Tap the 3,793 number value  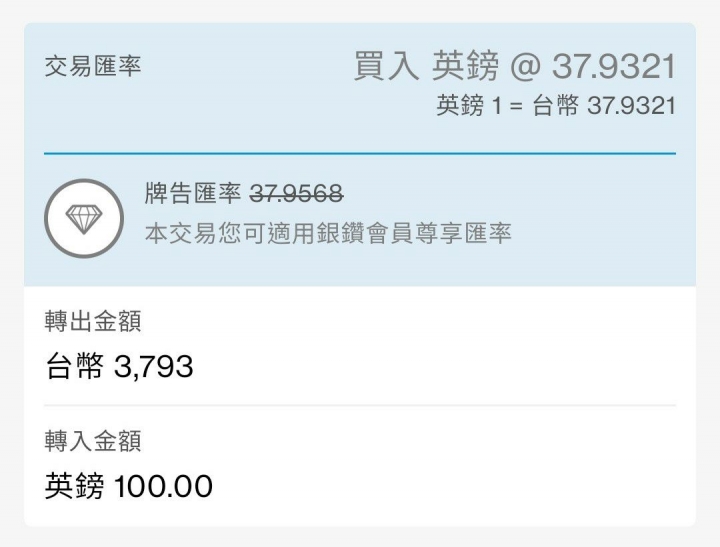[153, 367]
